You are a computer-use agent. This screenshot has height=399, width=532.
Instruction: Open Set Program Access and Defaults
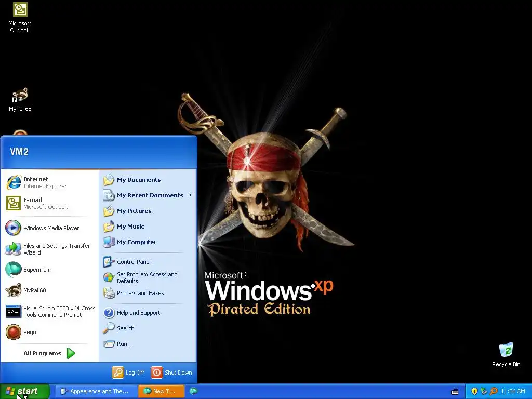(x=148, y=277)
